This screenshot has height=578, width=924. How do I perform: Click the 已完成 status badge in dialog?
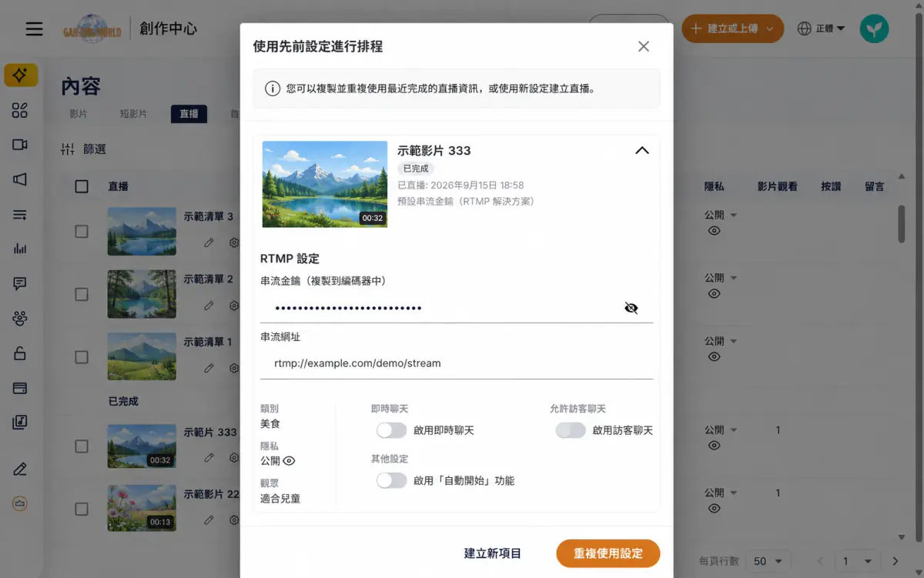tap(417, 169)
